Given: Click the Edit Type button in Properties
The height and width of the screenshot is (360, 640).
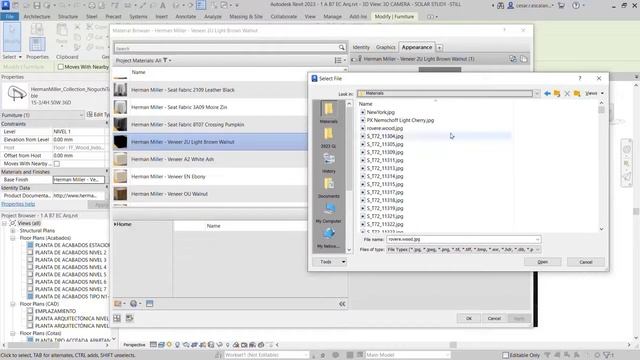Looking at the screenshot, I should (x=98, y=115).
